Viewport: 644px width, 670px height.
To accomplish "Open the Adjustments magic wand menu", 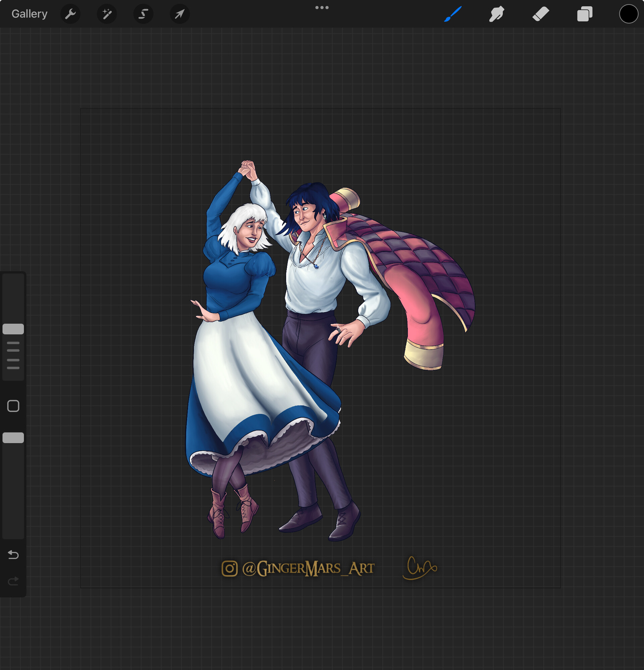I will pos(107,14).
